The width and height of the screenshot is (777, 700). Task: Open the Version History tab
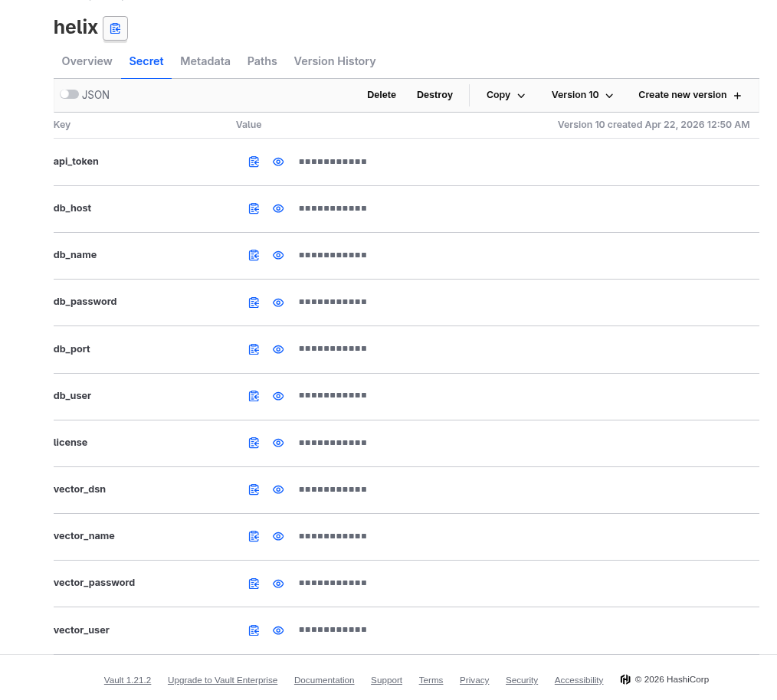tap(335, 61)
